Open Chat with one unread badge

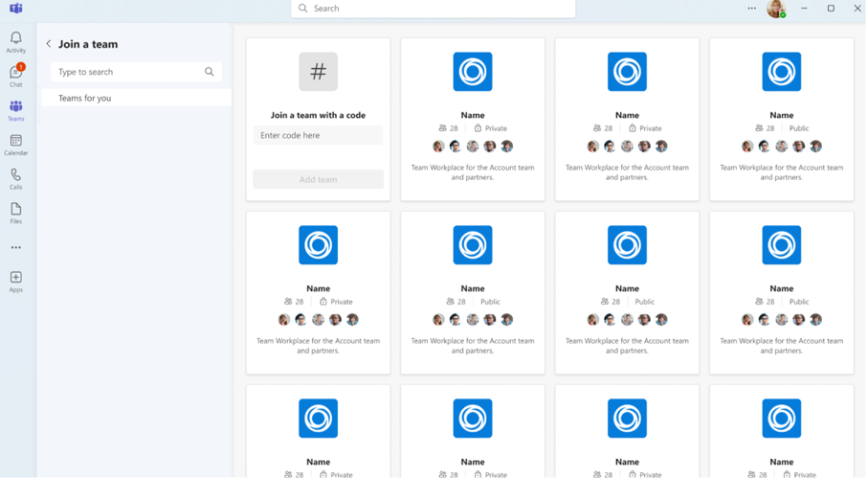(16, 76)
